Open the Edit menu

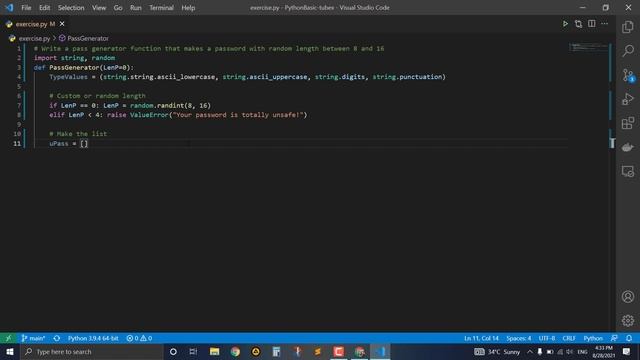coord(44,8)
